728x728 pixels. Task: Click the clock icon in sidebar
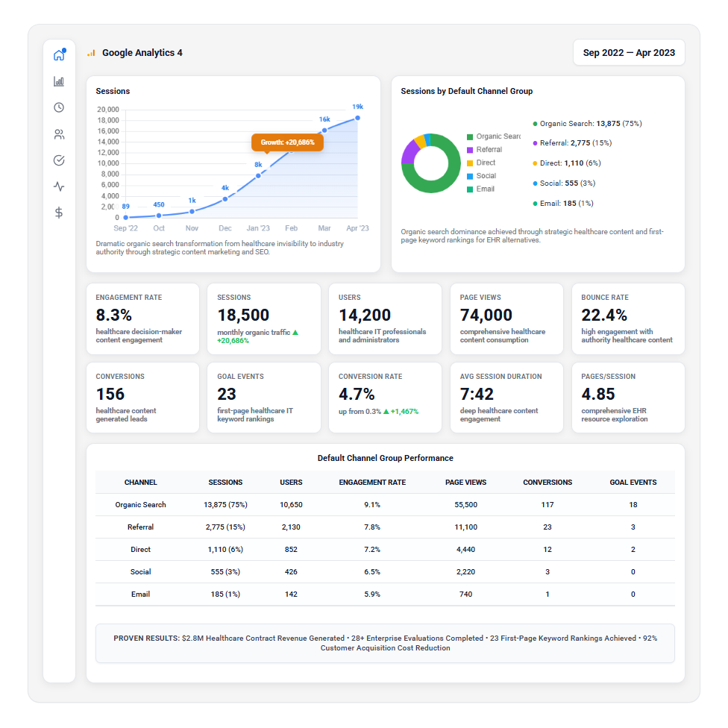pos(59,107)
